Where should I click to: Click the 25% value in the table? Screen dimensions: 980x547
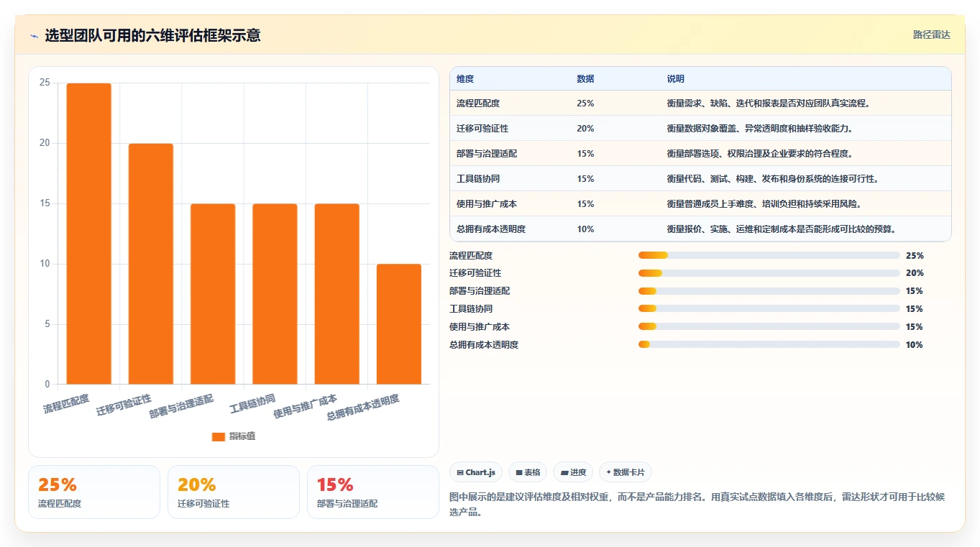coord(585,104)
